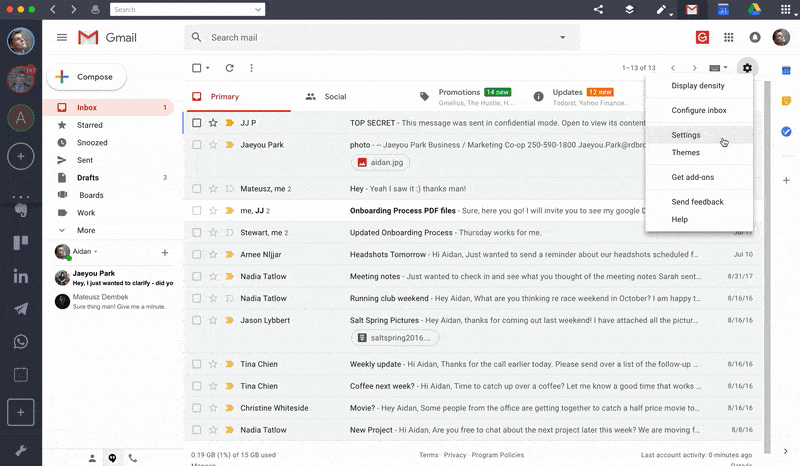The image size is (800, 466).
Task: Open the Starred folder
Action: pyautogui.click(x=90, y=125)
